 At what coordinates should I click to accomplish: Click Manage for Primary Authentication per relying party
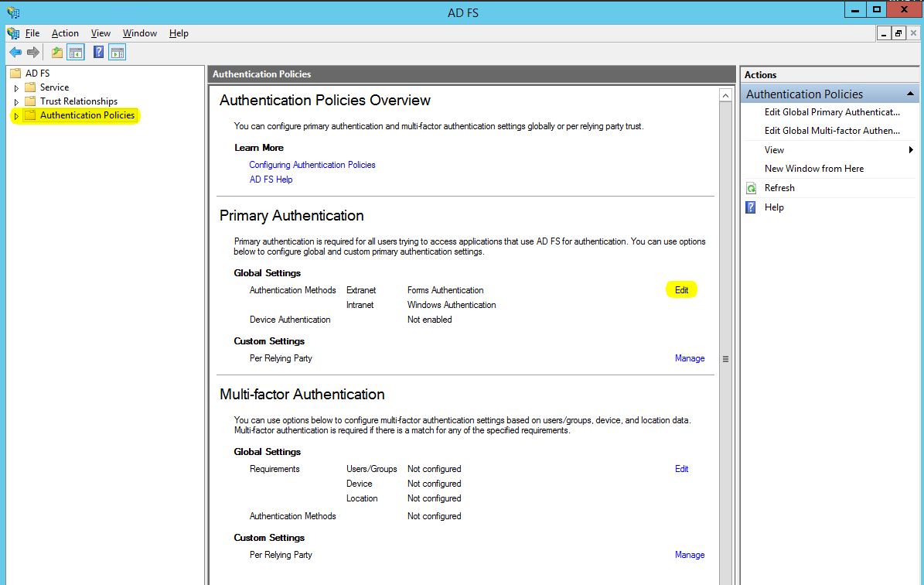(690, 358)
